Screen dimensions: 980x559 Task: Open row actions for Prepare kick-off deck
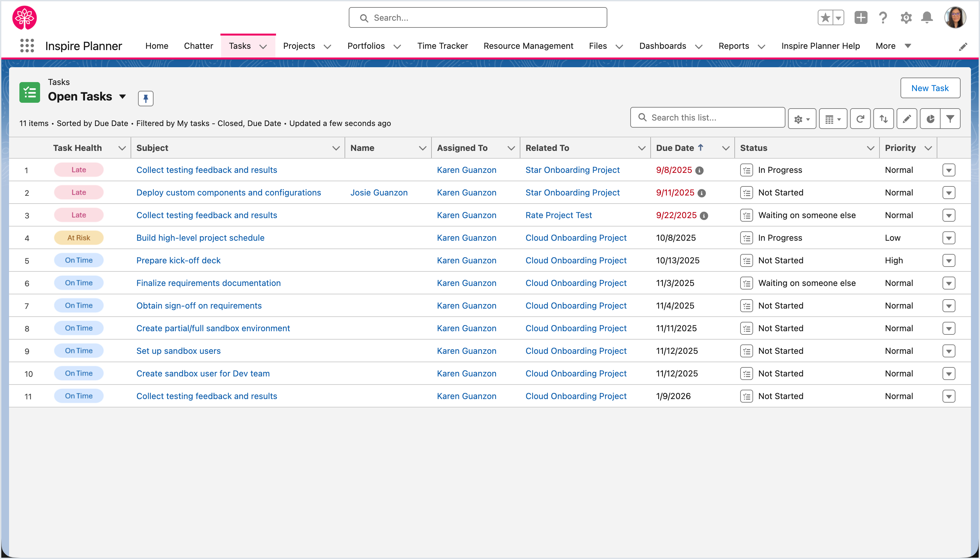949,261
